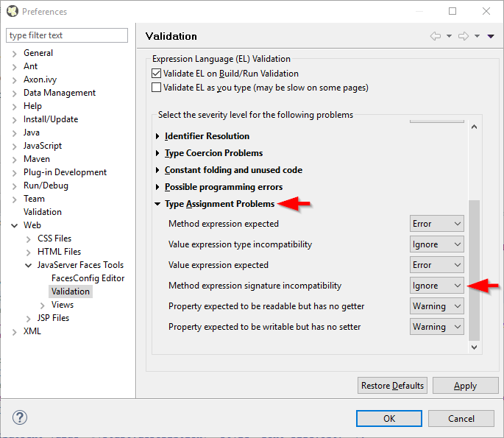Select the Plug-in Development category

coord(65,172)
